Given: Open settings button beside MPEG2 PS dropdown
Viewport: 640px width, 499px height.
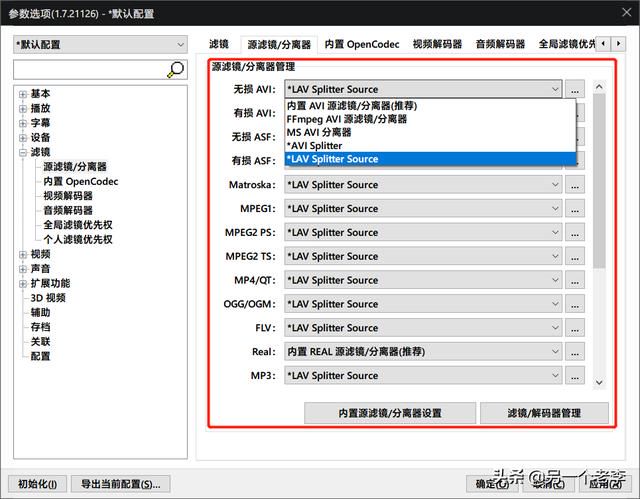Looking at the screenshot, I should (575, 233).
